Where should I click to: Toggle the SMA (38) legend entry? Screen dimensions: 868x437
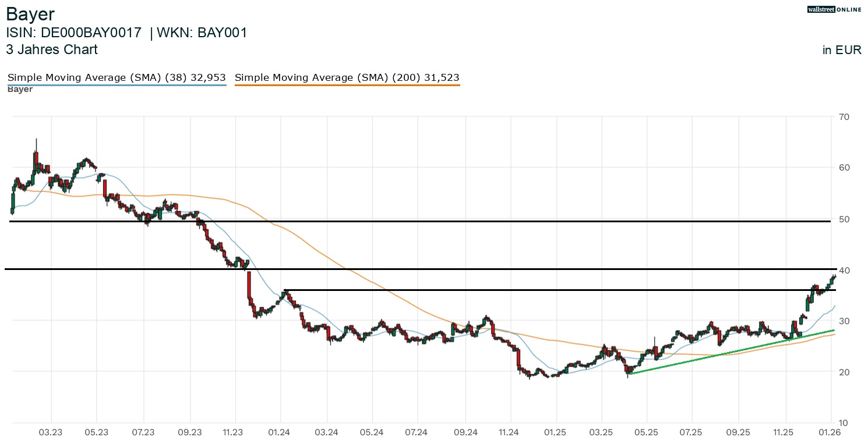click(x=117, y=77)
